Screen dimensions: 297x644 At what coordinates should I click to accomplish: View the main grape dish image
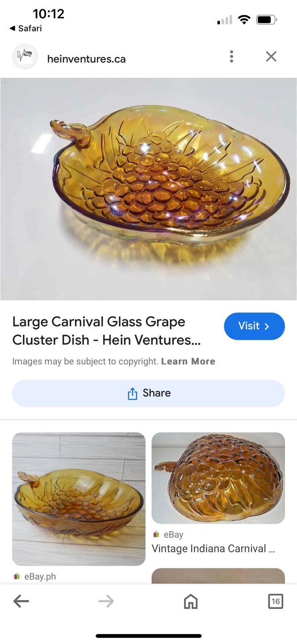[x=148, y=189]
